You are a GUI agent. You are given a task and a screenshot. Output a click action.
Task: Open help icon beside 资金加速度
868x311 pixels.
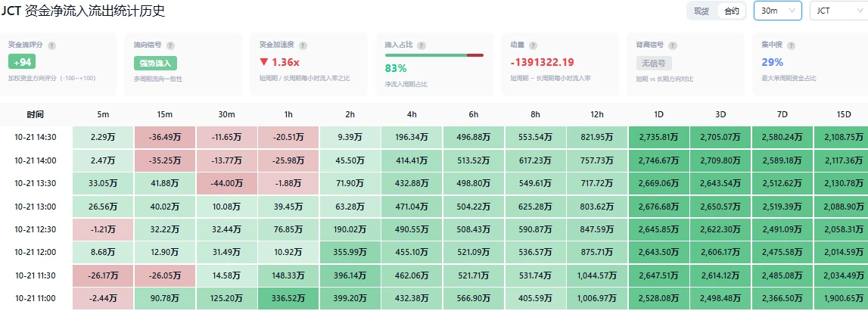(303, 45)
